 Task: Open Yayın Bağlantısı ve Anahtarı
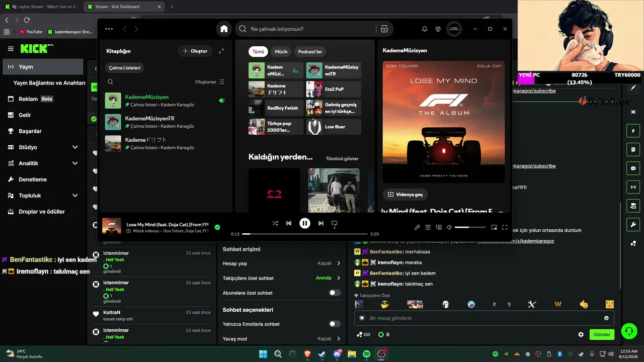[x=49, y=83]
